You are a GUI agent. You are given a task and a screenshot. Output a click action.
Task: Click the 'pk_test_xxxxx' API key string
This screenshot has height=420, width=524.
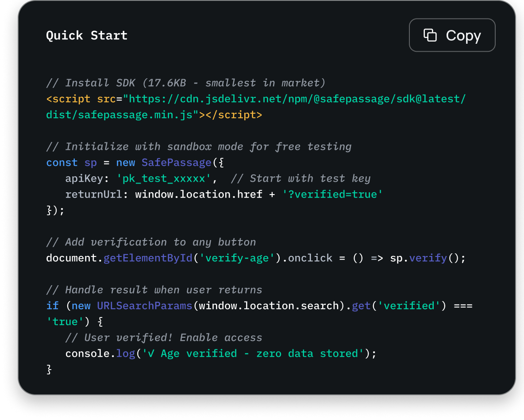click(164, 178)
